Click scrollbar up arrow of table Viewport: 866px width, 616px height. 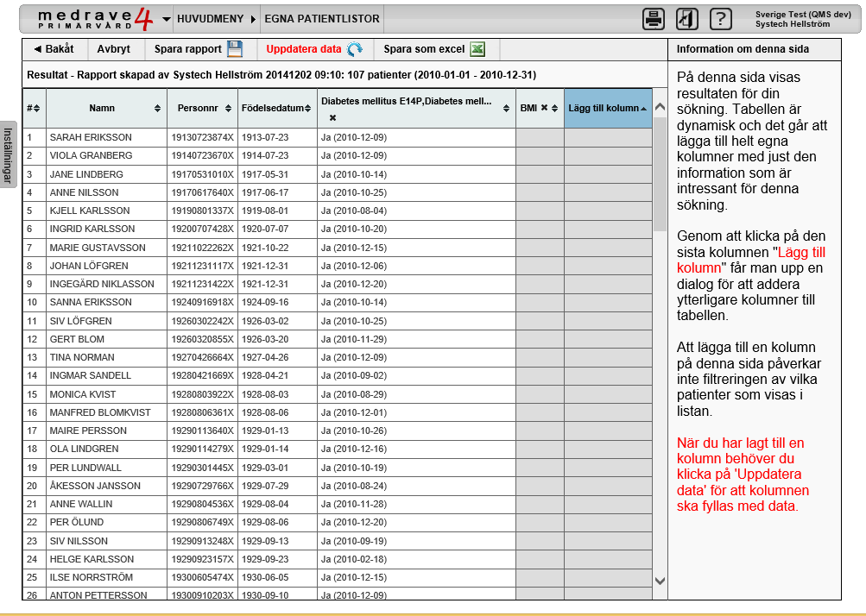pos(660,107)
